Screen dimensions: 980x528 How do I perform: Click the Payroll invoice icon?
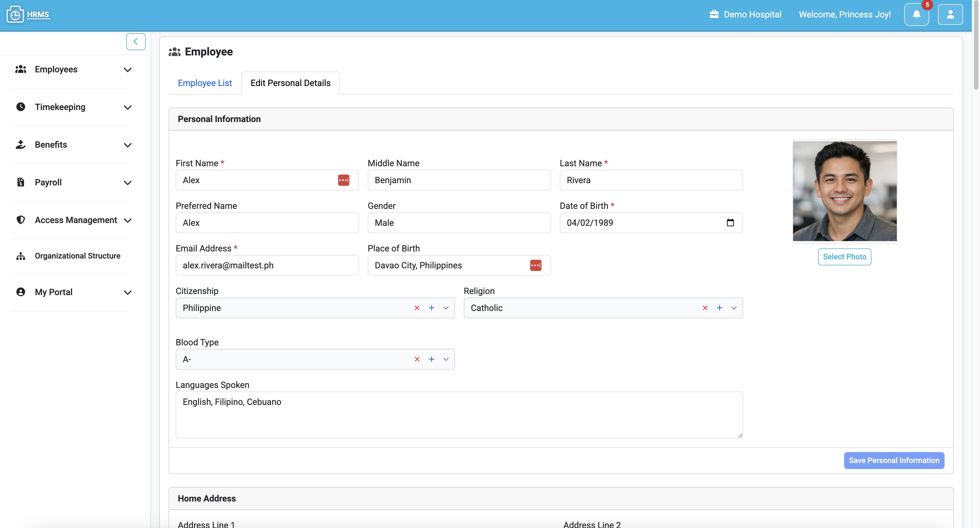(20, 182)
